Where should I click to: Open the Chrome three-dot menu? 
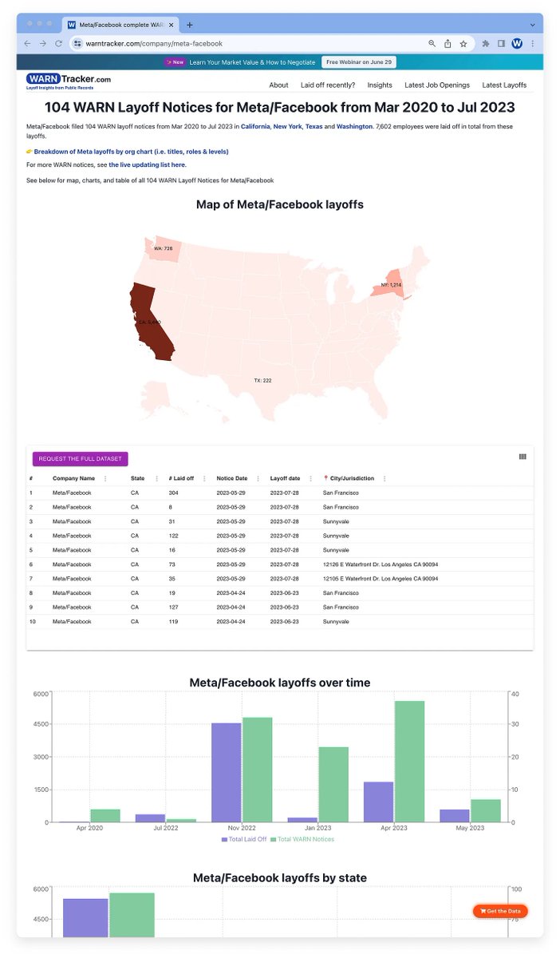[532, 43]
